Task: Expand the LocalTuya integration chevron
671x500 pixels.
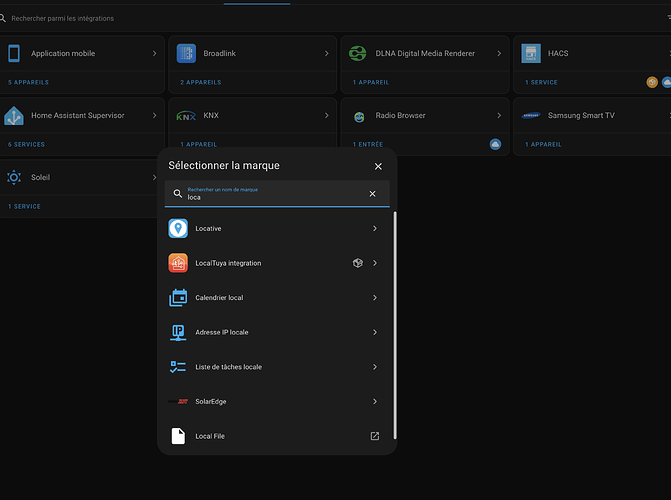Action: pyautogui.click(x=375, y=263)
